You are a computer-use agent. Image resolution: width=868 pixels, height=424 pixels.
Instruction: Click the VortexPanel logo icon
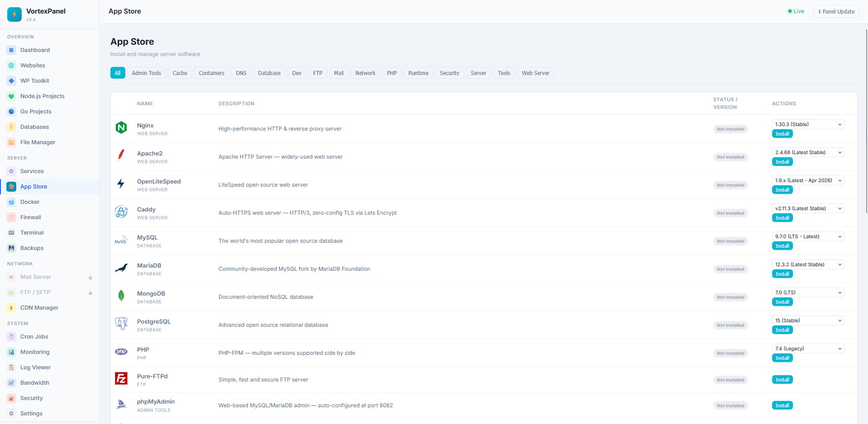[14, 14]
